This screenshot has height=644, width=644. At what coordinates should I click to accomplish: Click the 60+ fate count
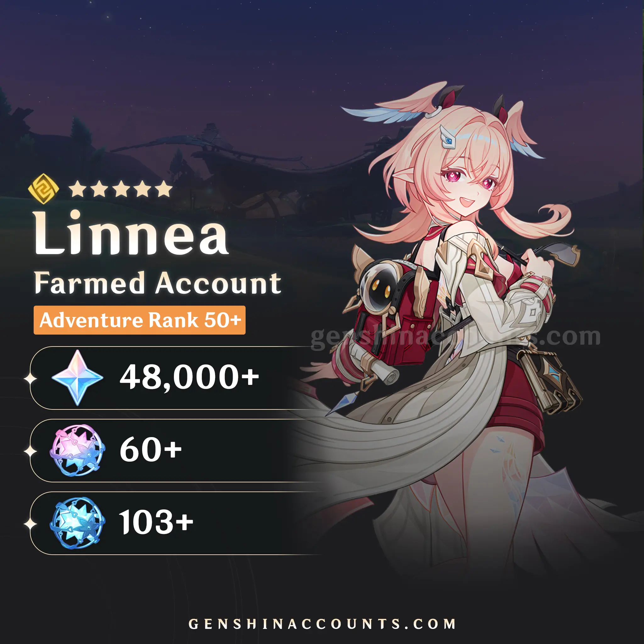151,450
